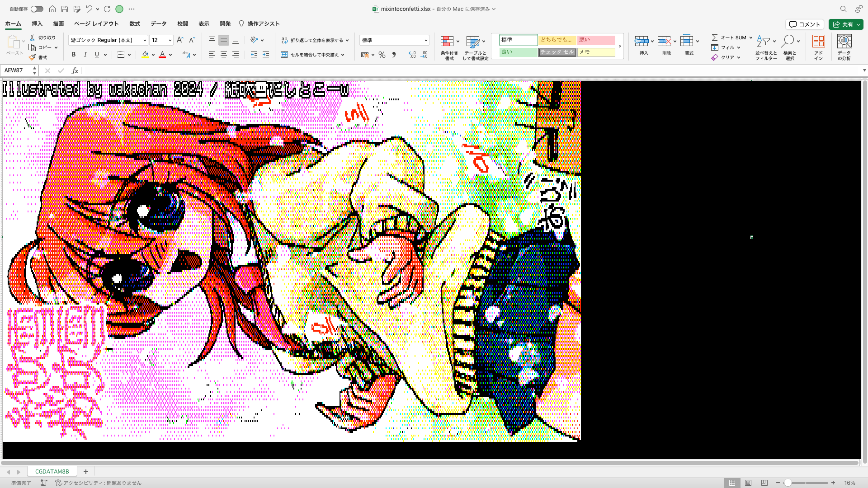Click the 条件付き書式 icon
The image size is (868, 488).
(447, 42)
